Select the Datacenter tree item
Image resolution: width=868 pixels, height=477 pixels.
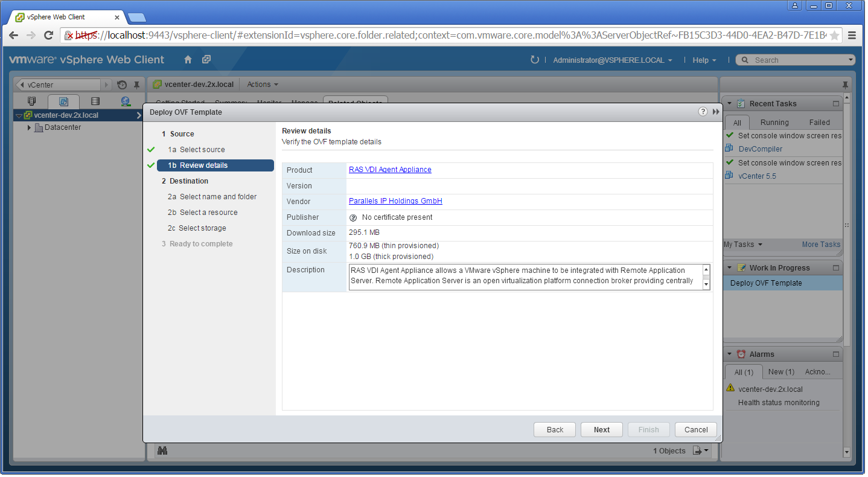(x=62, y=127)
